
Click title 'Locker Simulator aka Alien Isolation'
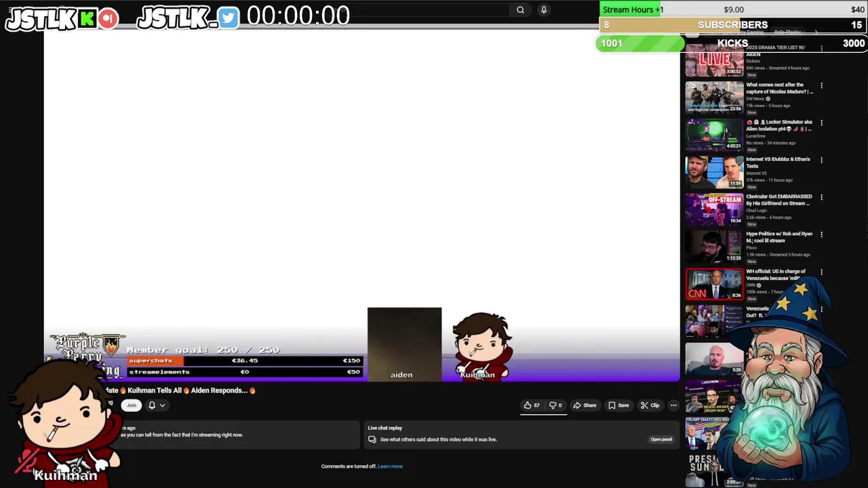(779, 125)
